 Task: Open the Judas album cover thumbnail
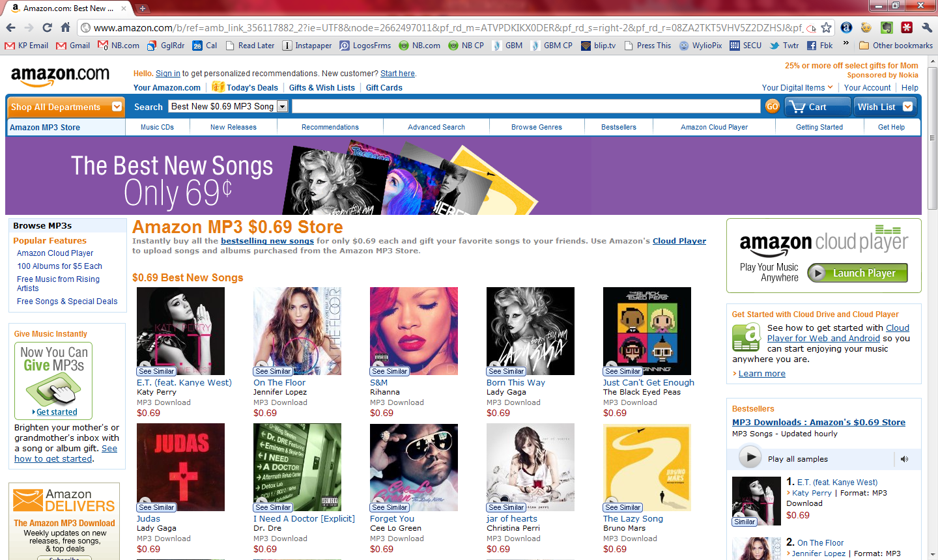click(x=180, y=468)
